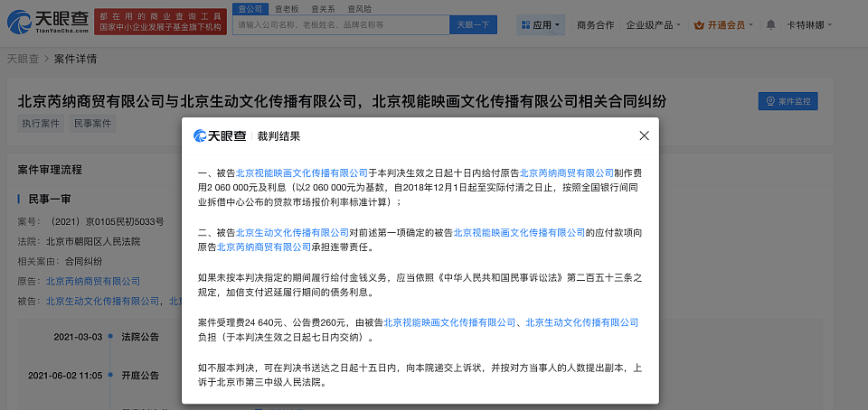Image resolution: width=868 pixels, height=410 pixels.
Task: Click the 执行案件 tag
Action: (x=41, y=123)
